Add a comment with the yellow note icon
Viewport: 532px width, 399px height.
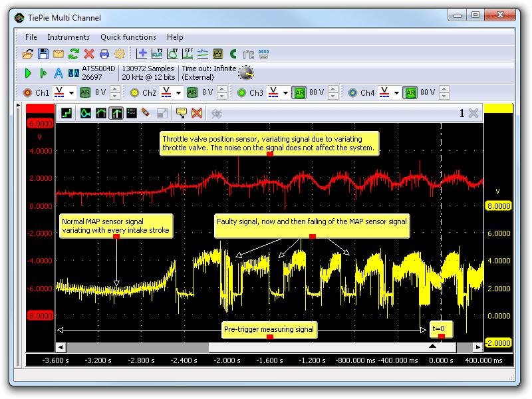click(181, 113)
